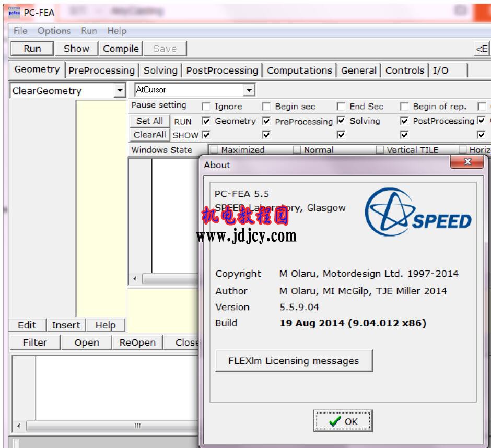Open the File menu
491x448 pixels.
tap(20, 31)
